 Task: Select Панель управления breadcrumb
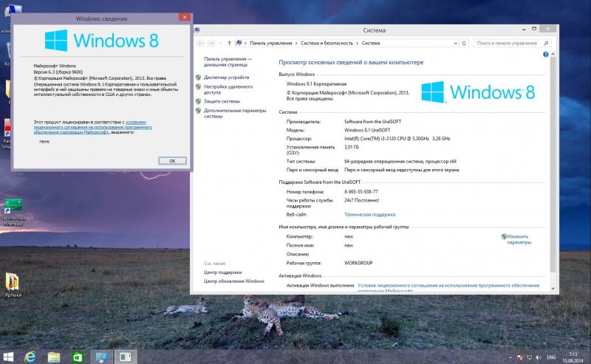pos(270,44)
